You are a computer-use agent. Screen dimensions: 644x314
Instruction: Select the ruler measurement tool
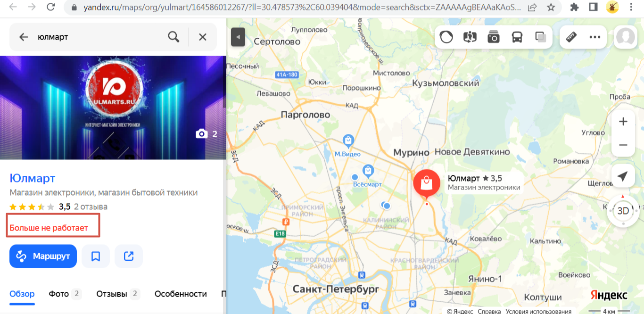pos(571,37)
